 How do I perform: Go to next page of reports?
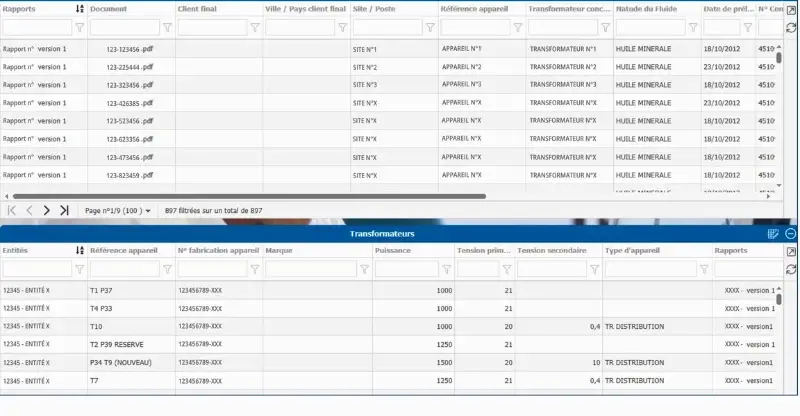click(46, 210)
